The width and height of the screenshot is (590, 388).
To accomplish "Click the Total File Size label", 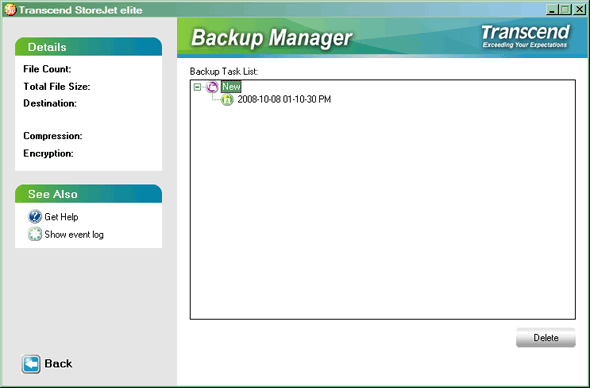I will 57,87.
